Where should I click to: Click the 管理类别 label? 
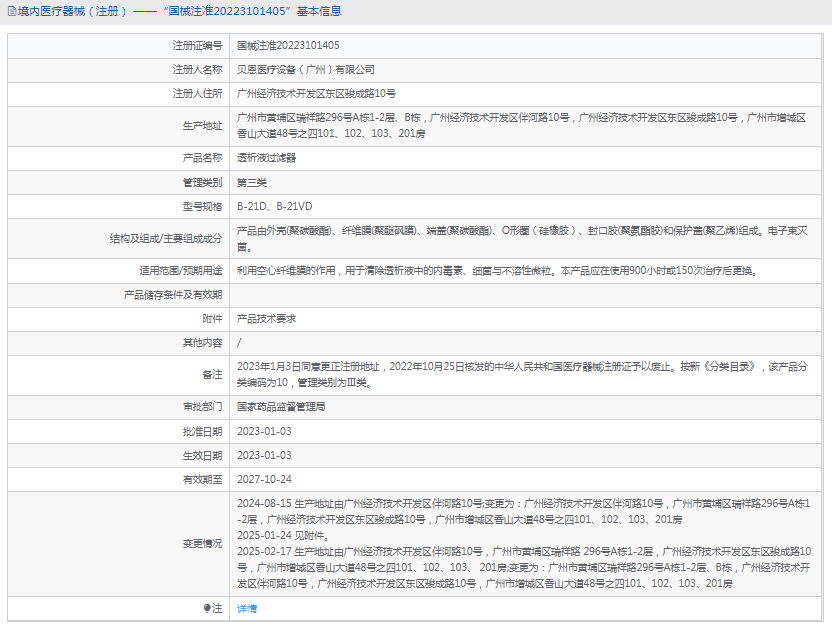tap(202, 183)
